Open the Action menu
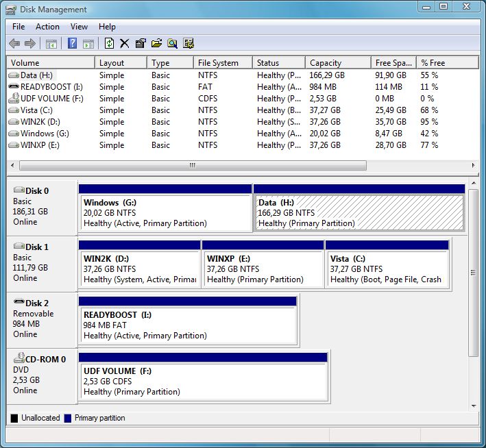Screen dimensions: 486x448 tap(47, 27)
